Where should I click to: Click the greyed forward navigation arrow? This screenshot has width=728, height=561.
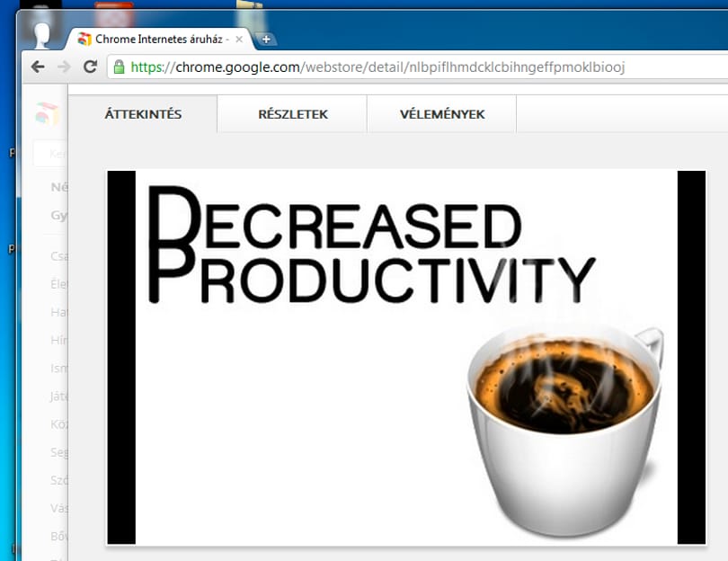[64, 67]
